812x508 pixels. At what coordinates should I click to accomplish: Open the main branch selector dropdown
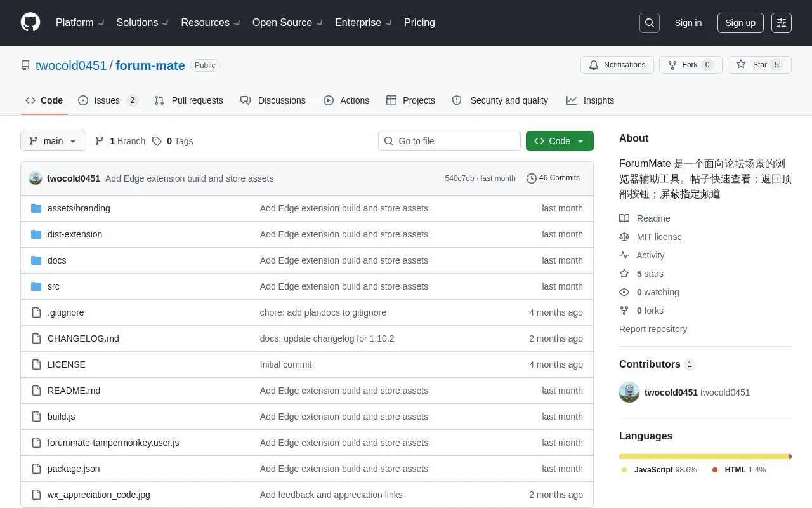tap(53, 141)
